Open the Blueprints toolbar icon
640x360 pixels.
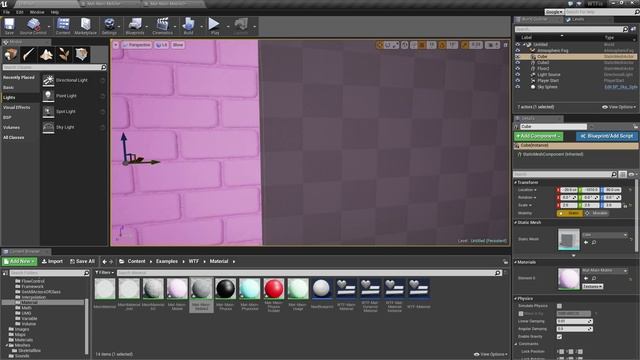pos(135,26)
